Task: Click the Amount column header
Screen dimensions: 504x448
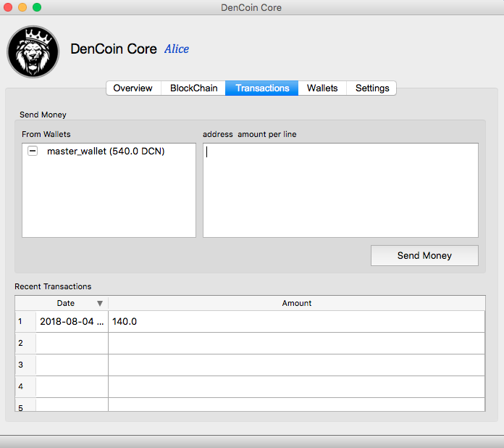Action: (x=297, y=303)
